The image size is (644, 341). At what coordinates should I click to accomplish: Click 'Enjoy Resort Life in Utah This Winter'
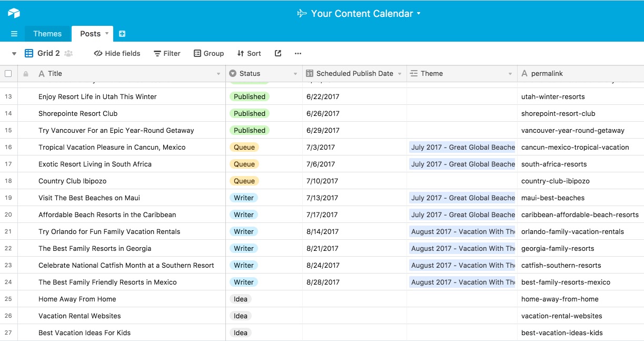coord(97,96)
